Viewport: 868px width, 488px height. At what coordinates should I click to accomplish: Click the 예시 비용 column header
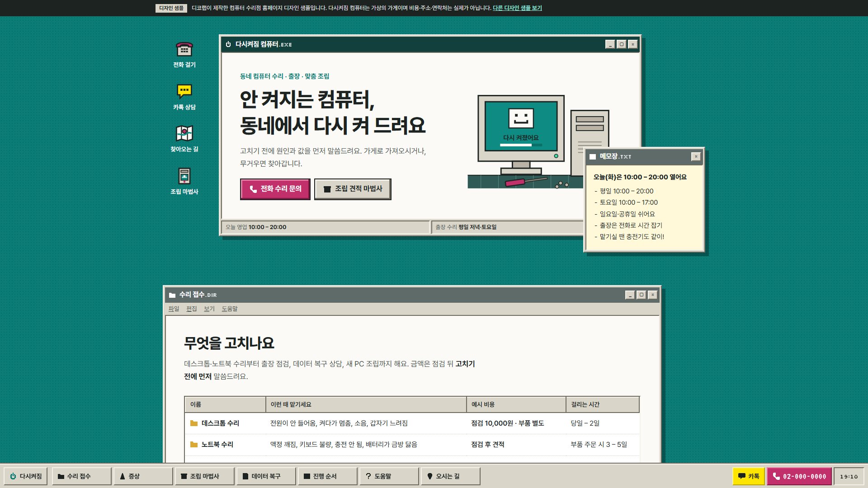[x=516, y=404]
